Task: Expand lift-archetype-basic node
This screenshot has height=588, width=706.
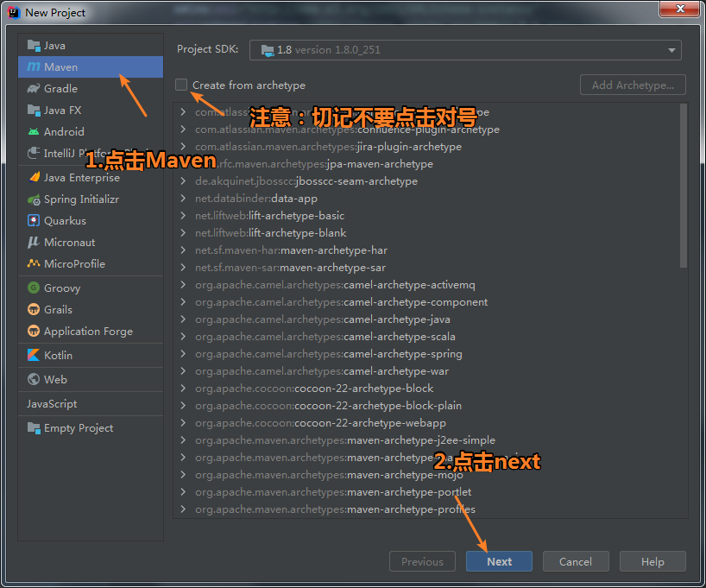Action: pos(183,215)
